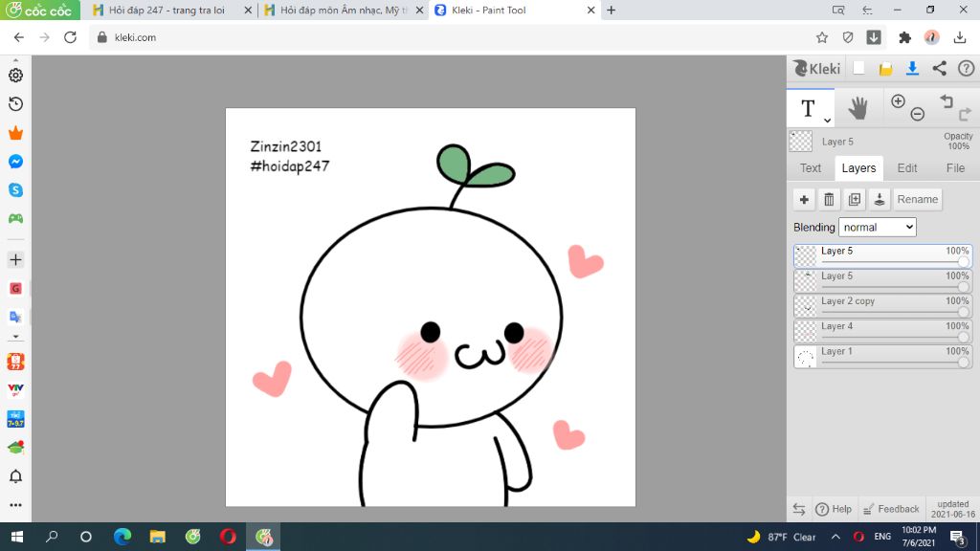Open Opera browser from taskbar
This screenshot has width=980, height=551.
[228, 537]
